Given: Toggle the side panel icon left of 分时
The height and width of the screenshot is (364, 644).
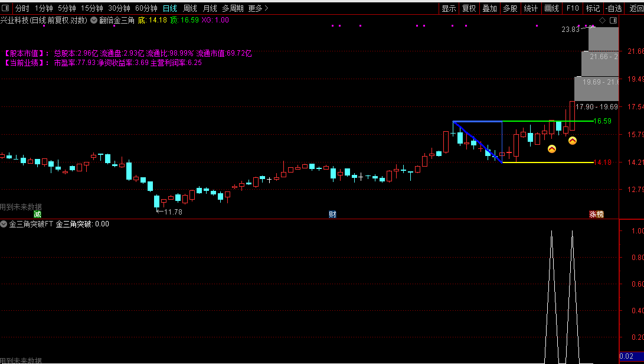Looking at the screenshot, I should [x=6, y=8].
